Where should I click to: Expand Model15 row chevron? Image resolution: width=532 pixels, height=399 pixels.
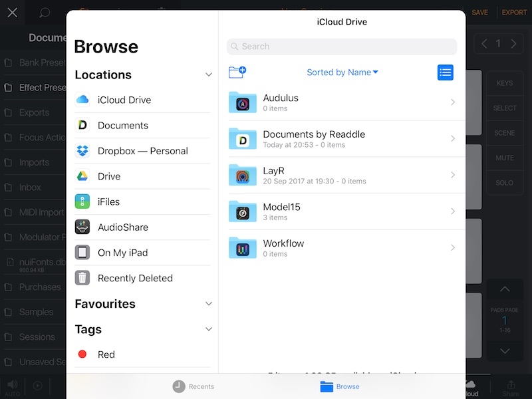[453, 211]
